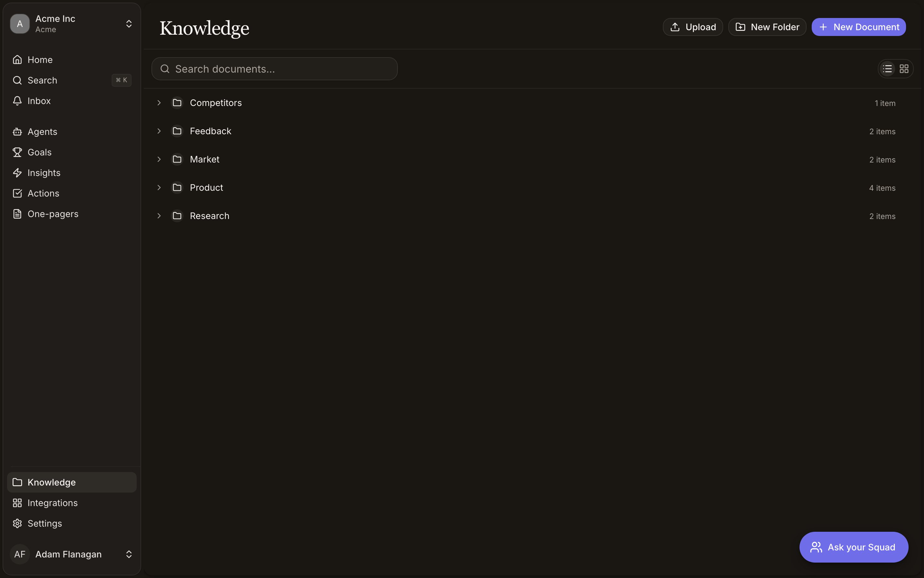Image resolution: width=924 pixels, height=578 pixels.
Task: Click the Knowledge page heading
Action: pos(204,28)
